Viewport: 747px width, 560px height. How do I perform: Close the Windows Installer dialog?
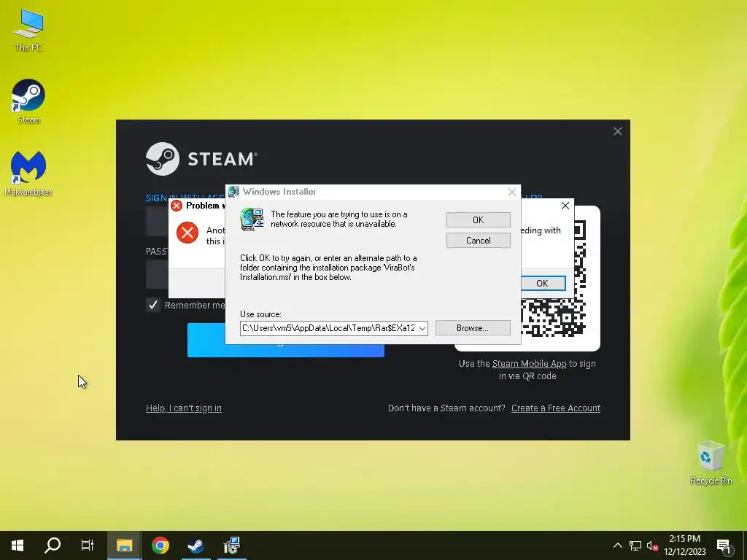512,192
